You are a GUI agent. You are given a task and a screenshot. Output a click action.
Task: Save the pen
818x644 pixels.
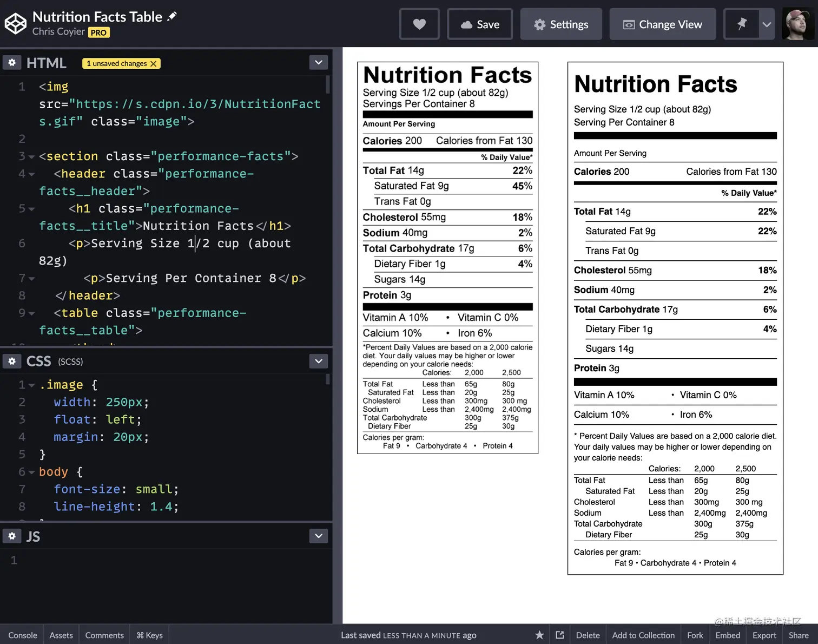[480, 24]
